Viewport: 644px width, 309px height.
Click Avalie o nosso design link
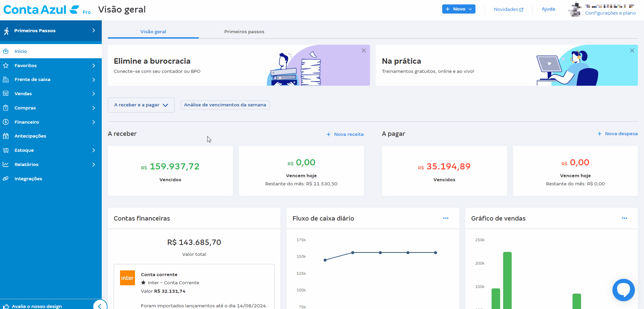pos(37,306)
